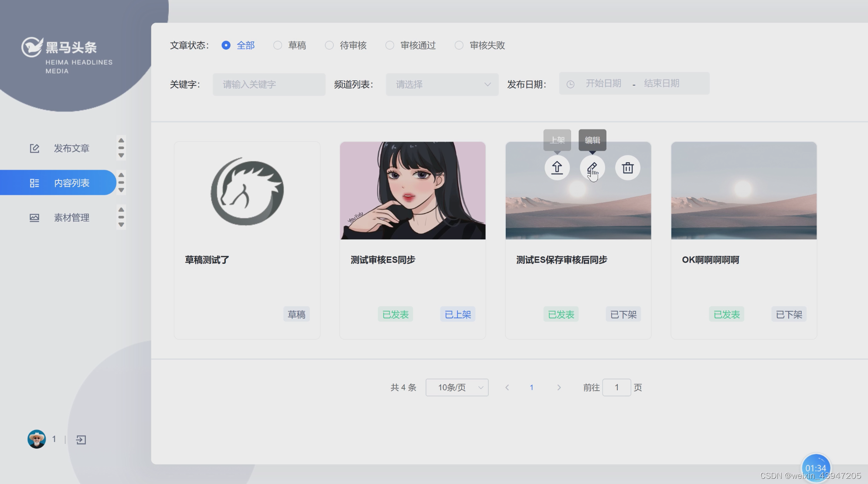Select the 待审核 status radio button
This screenshot has height=484, width=868.
[x=329, y=45]
